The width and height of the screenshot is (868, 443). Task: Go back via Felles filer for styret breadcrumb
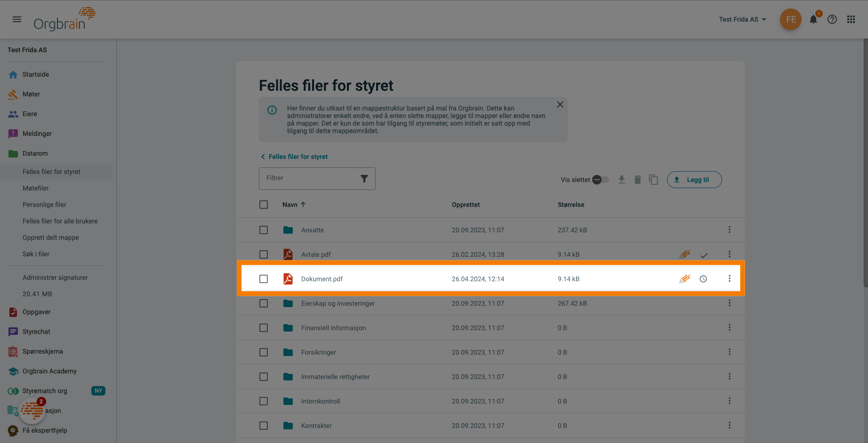pos(294,157)
